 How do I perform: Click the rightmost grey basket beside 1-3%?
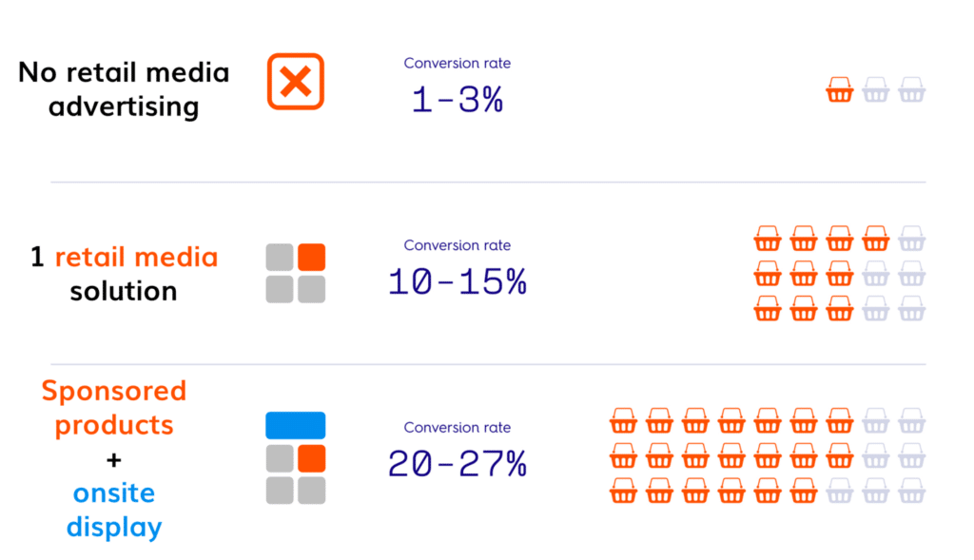point(912,91)
